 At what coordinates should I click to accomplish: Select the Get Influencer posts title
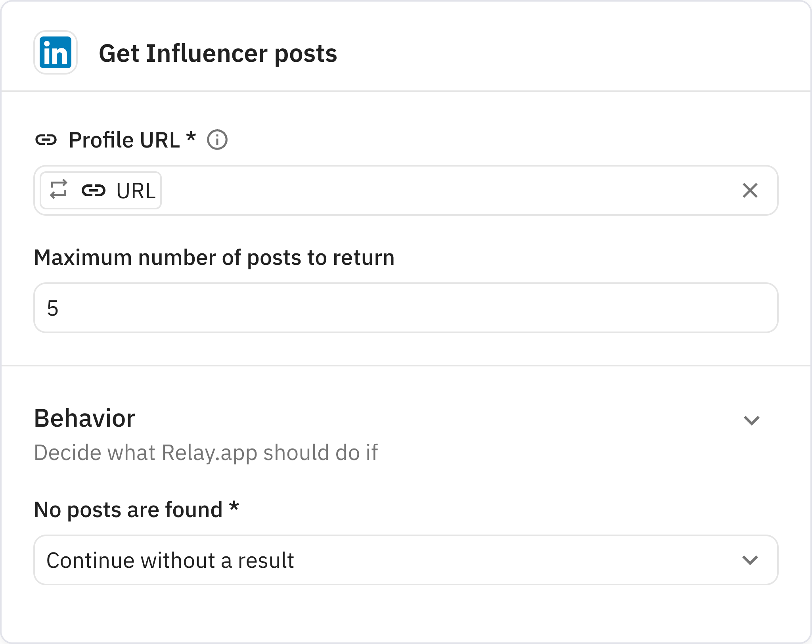(x=218, y=53)
